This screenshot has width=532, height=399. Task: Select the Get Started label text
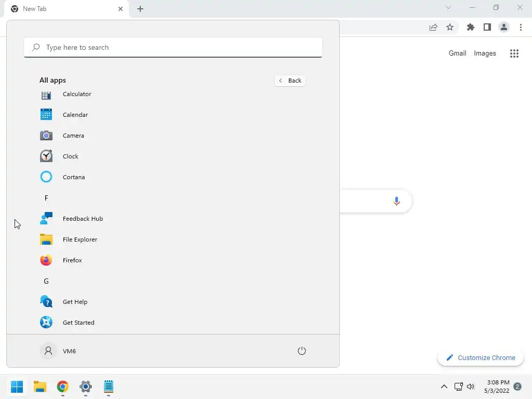click(78, 322)
